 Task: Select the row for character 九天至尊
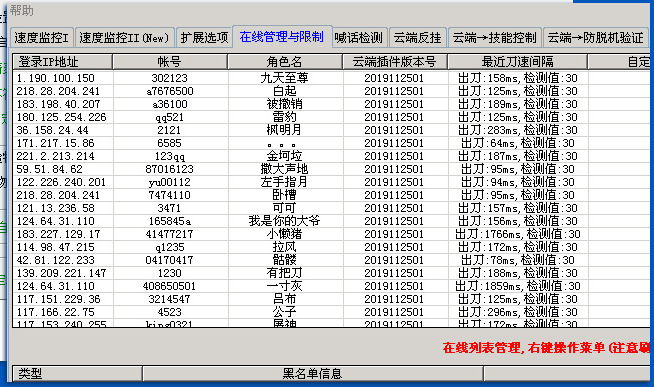[x=331, y=78]
